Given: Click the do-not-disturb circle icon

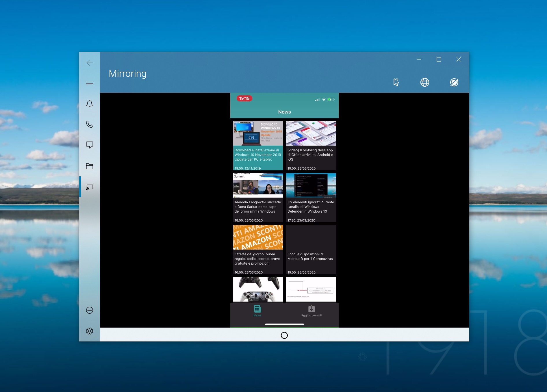Looking at the screenshot, I should pos(90,310).
